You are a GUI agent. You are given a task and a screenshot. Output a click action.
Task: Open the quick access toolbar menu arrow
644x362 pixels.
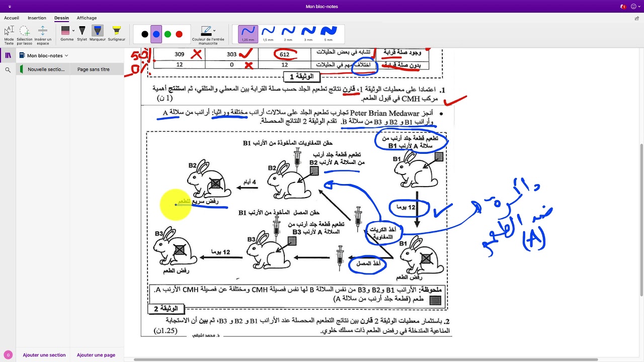11,7
